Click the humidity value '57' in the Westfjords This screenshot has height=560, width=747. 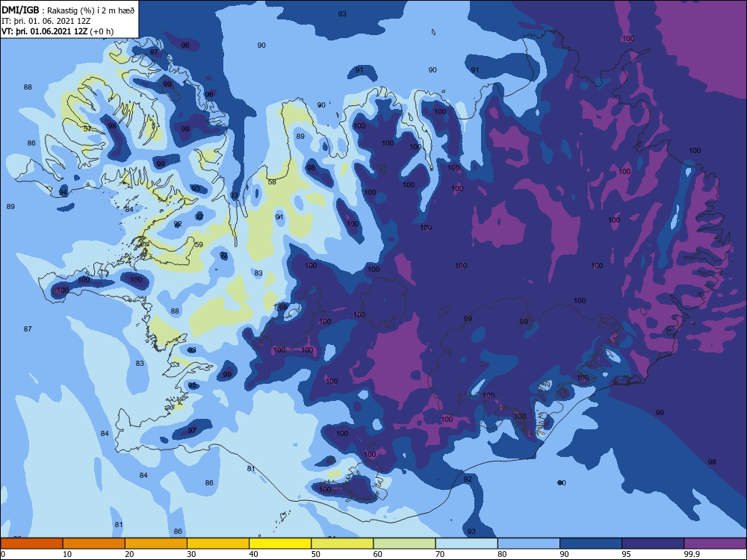click(x=87, y=128)
